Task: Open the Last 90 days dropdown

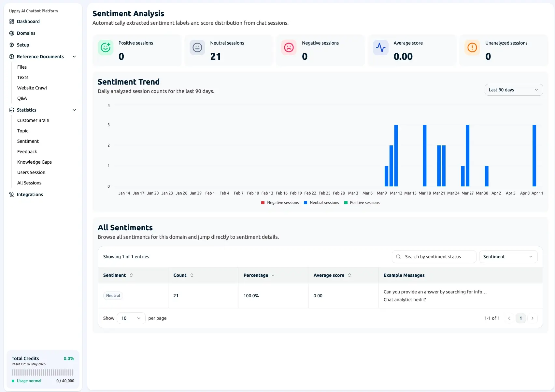Action: [x=513, y=90]
